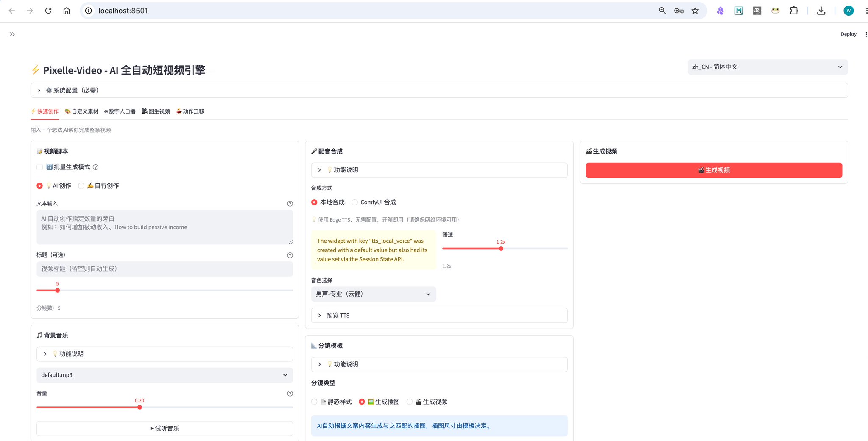Expand 功能说明 under 背景音乐
Image resolution: width=868 pixels, height=441 pixels.
[165, 354]
